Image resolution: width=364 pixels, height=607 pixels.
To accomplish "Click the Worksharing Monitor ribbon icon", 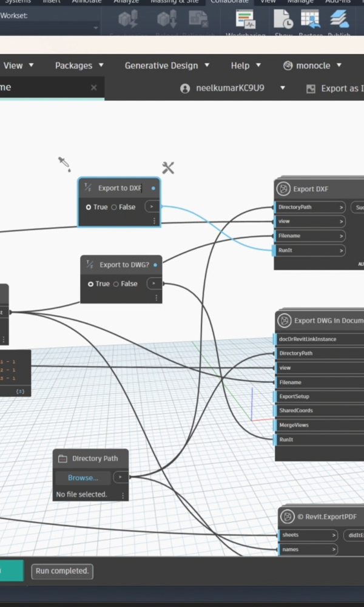I will click(x=246, y=19).
